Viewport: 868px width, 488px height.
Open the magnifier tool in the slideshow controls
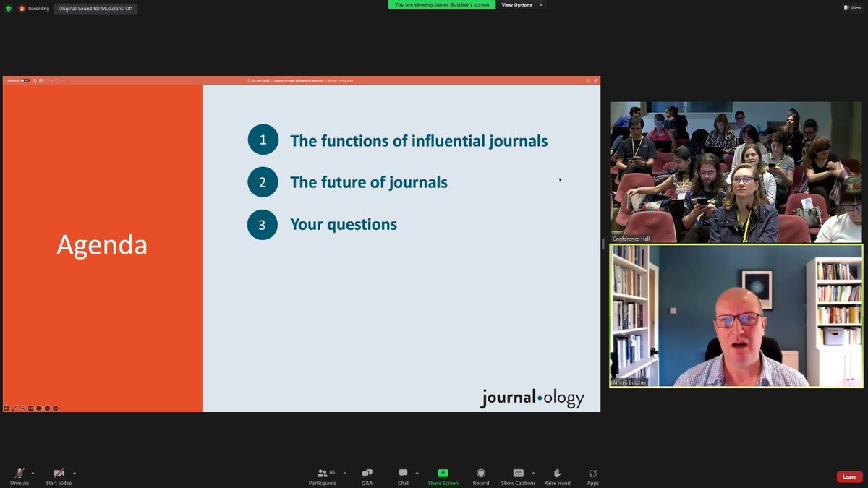(x=22, y=408)
